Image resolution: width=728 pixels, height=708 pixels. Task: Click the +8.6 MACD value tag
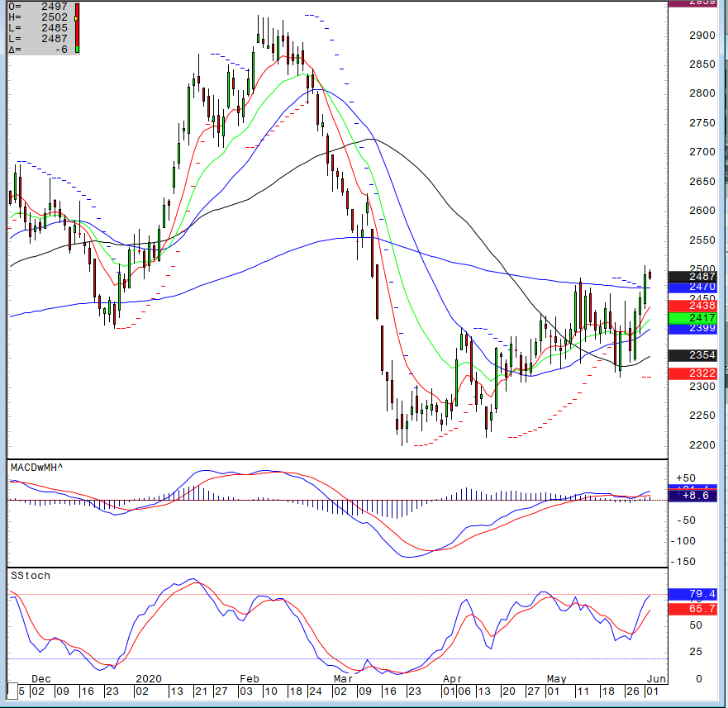[x=692, y=496]
